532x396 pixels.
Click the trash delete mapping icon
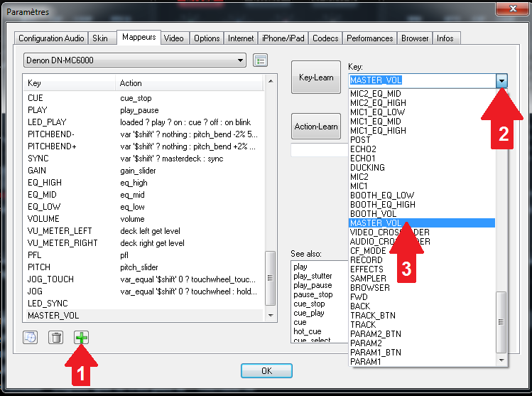pos(55,338)
